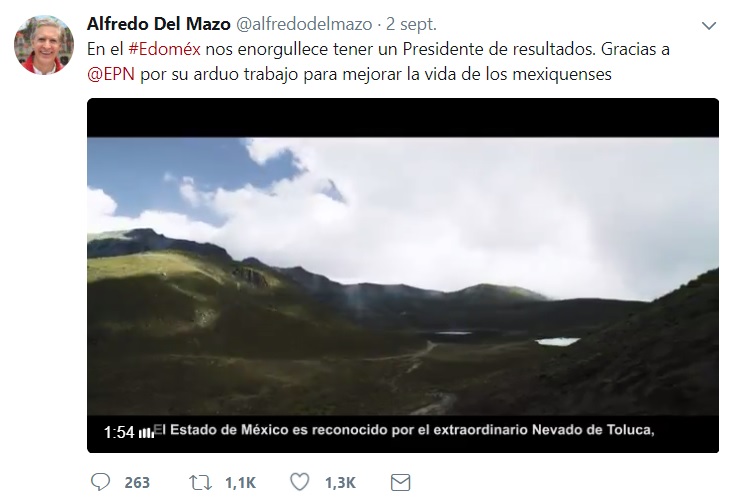Click the audio bars icon on the video
Viewport: 729px width, 497px height.
point(146,433)
